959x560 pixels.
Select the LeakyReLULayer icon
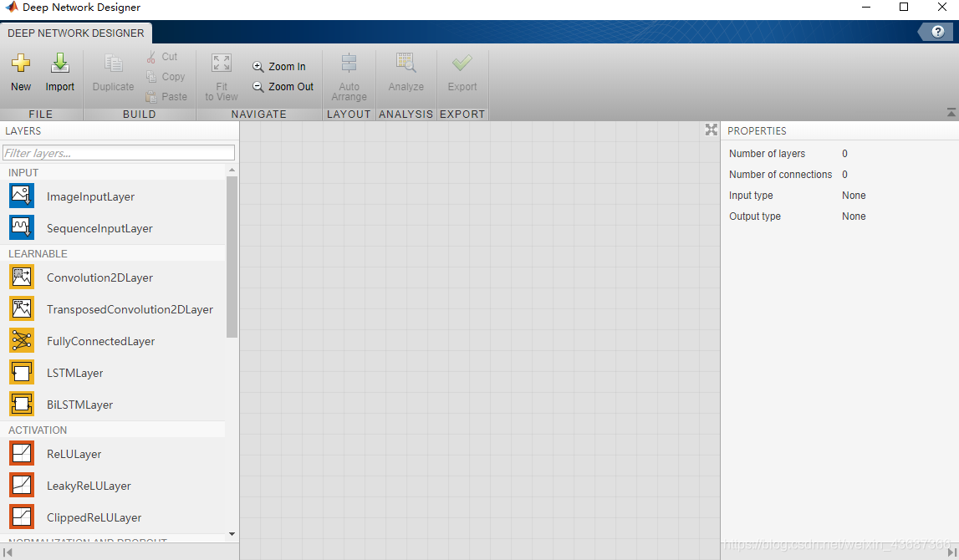coord(22,486)
